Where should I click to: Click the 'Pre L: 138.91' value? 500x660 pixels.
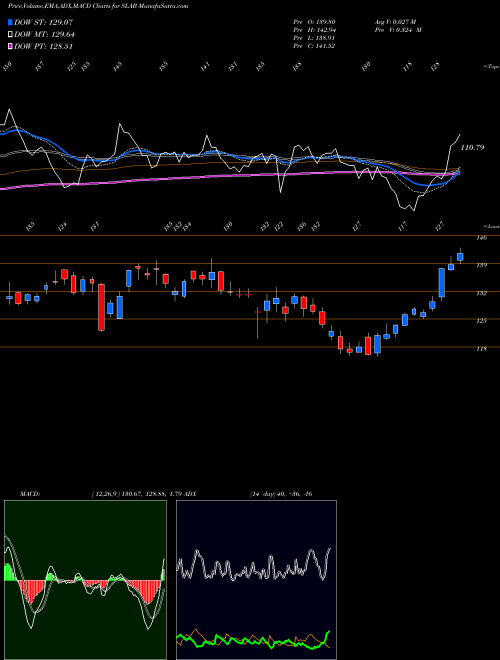[314, 38]
